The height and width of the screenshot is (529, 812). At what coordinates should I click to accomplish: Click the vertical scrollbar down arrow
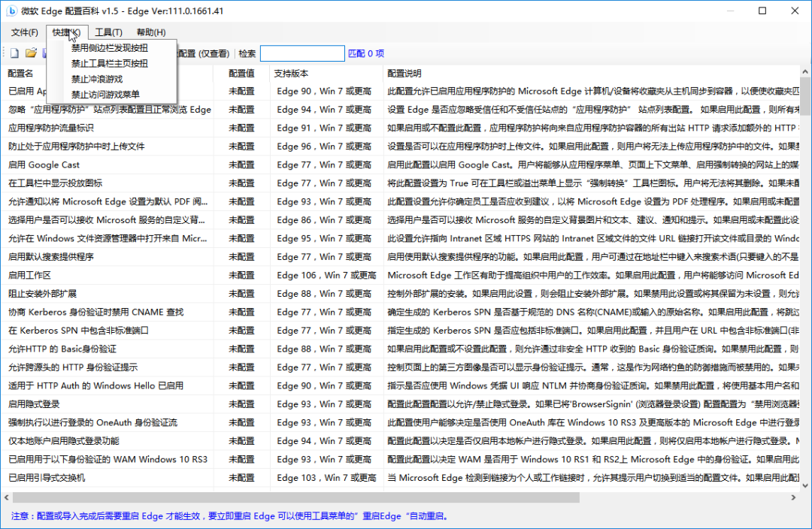click(805, 485)
